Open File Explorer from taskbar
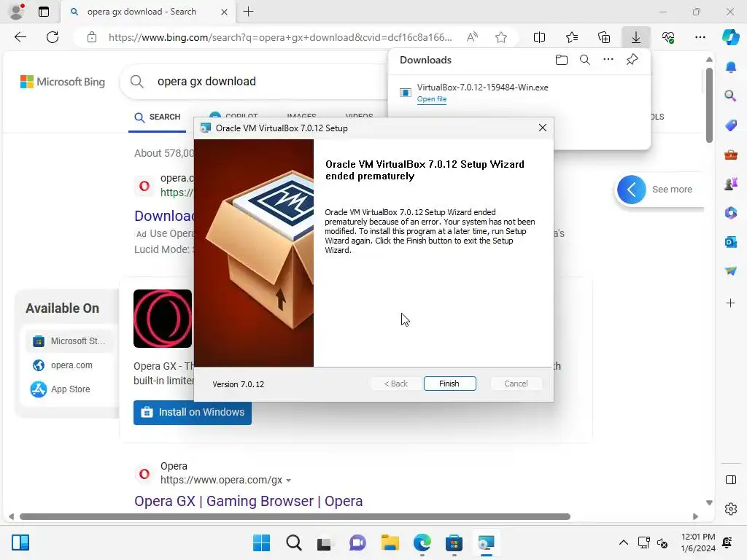This screenshot has width=747, height=560. pos(390,542)
